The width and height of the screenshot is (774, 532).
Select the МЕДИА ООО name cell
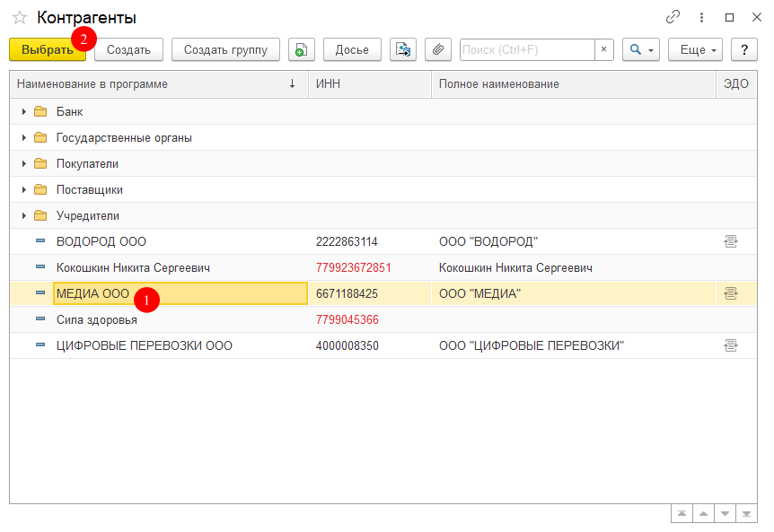180,294
